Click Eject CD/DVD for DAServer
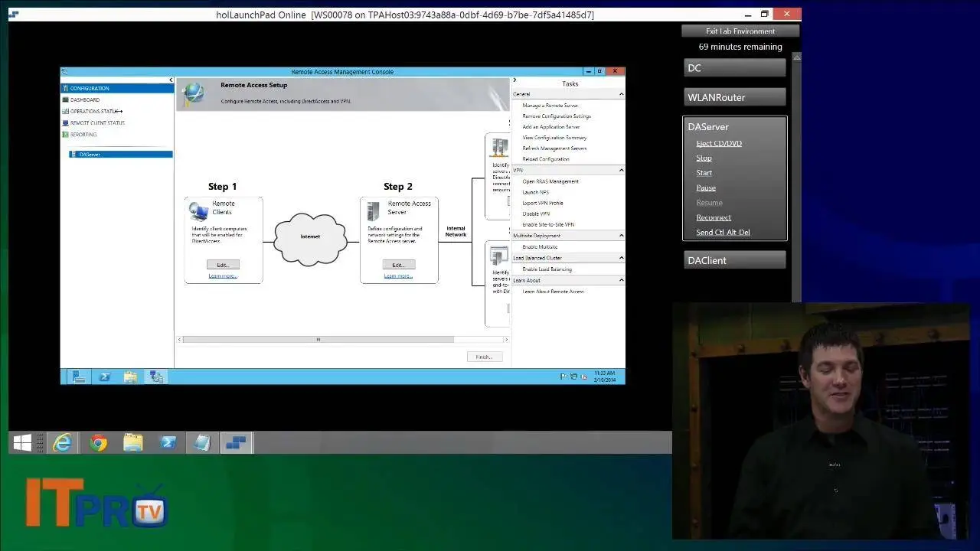Screen dimensions: 980x551 tap(719, 143)
